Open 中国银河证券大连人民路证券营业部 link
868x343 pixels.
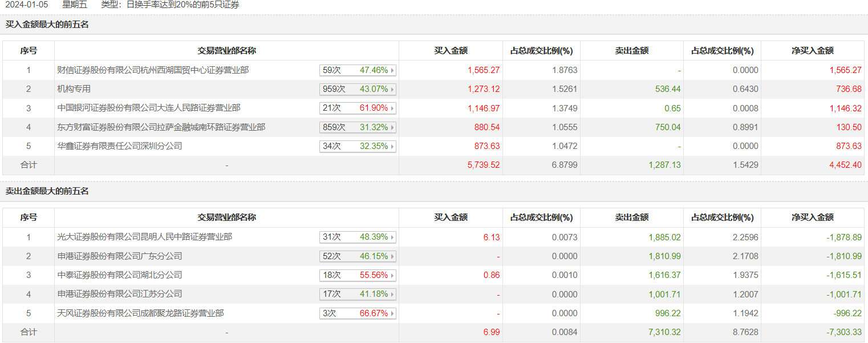pos(149,108)
